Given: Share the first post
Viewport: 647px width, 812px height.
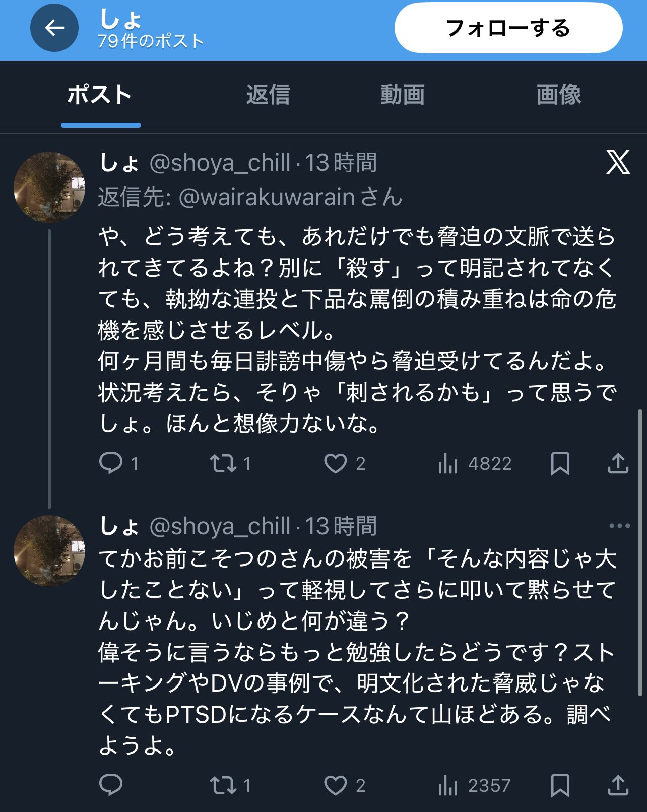Looking at the screenshot, I should click(618, 463).
